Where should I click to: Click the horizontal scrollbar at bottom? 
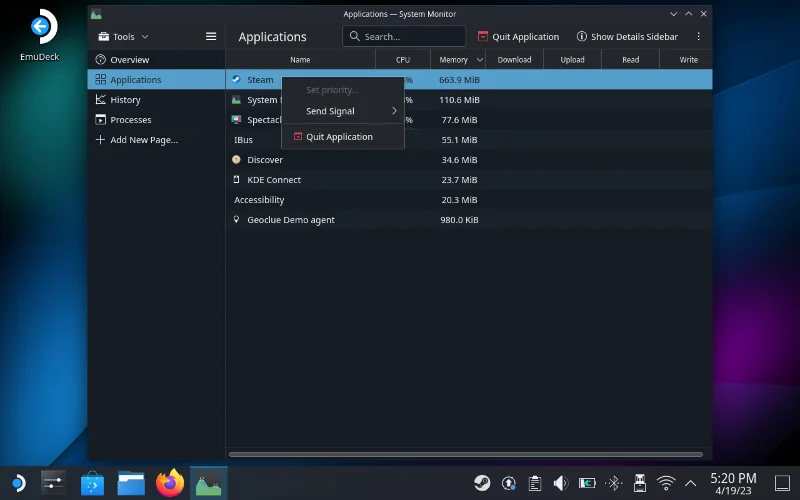466,454
